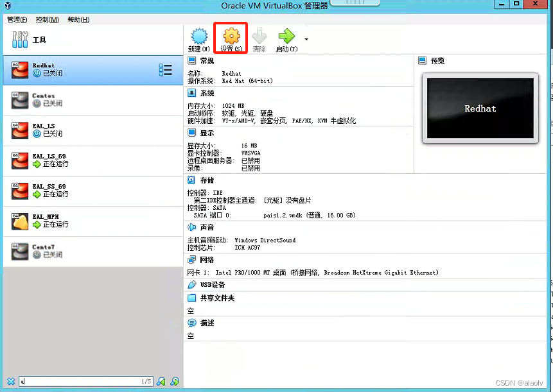Screen dimensions: 553x392
Task: Open the 声音 section heading link
Action: pyautogui.click(x=207, y=227)
